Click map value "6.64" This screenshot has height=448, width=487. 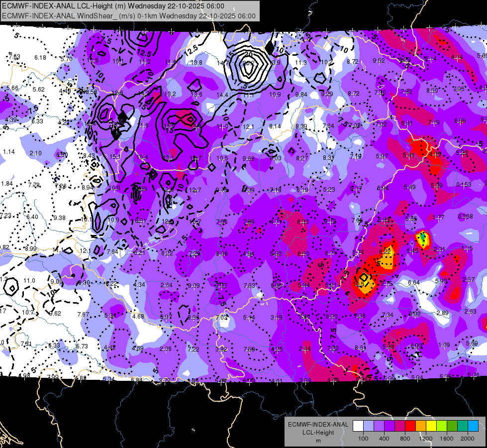click(413, 282)
